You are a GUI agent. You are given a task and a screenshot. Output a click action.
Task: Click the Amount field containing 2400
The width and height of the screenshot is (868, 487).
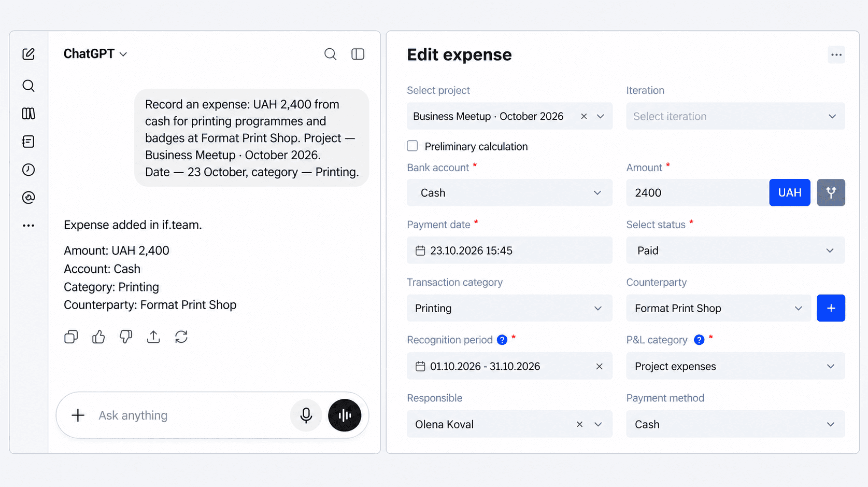tap(698, 192)
